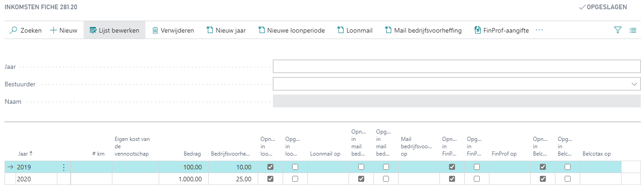Toggle the last checkbox in 2020 row
The height and width of the screenshot is (185, 644).
point(568,179)
